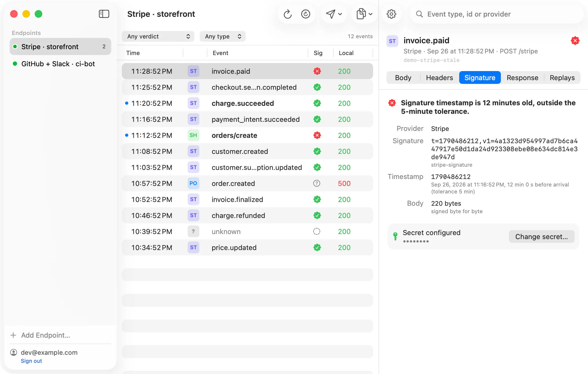Screen dimensions: 588x374
Task: Select the invoice.paid event row
Action: 247,71
